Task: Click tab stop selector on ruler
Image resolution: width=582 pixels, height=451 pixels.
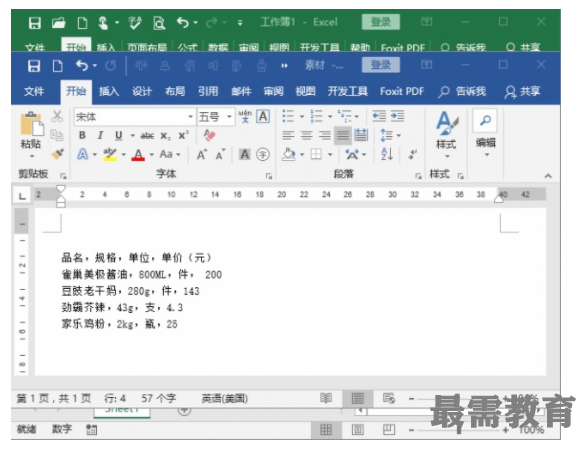Action: pyautogui.click(x=22, y=196)
